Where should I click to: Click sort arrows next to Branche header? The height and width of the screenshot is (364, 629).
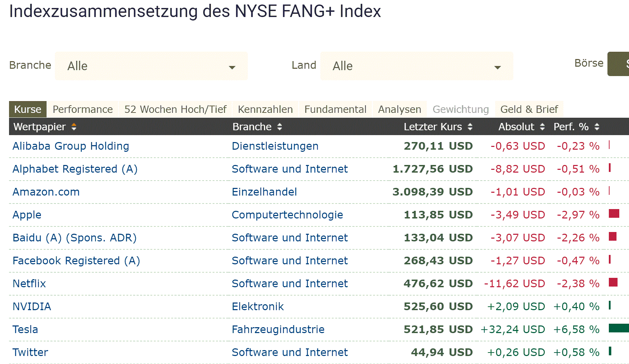click(x=279, y=127)
